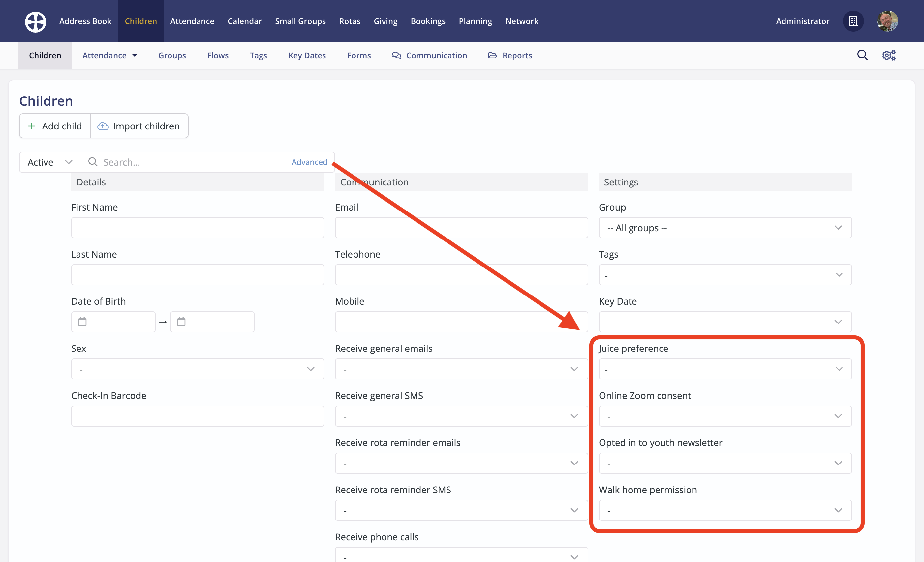Go to the Key Dates tab
The width and height of the screenshot is (924, 562).
pyautogui.click(x=307, y=55)
